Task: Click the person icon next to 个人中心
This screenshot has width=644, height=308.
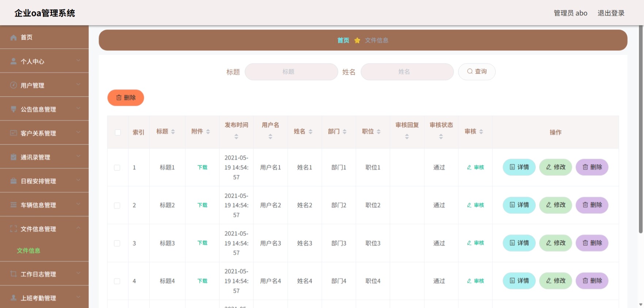Action: point(14,61)
